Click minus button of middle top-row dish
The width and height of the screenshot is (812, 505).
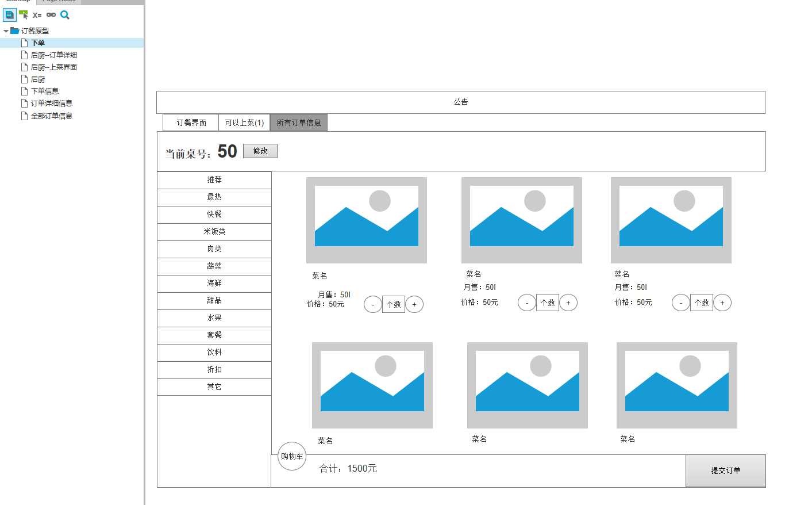click(527, 303)
